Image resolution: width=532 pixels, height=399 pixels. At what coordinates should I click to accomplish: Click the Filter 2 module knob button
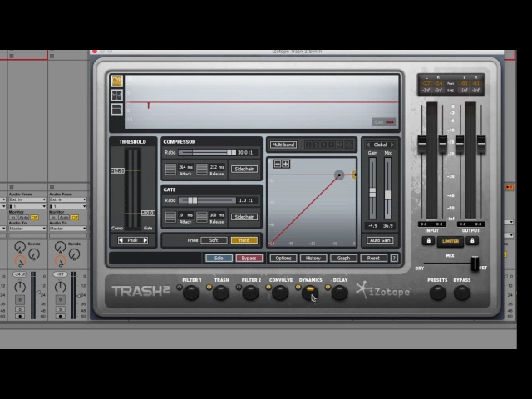[x=250, y=293]
